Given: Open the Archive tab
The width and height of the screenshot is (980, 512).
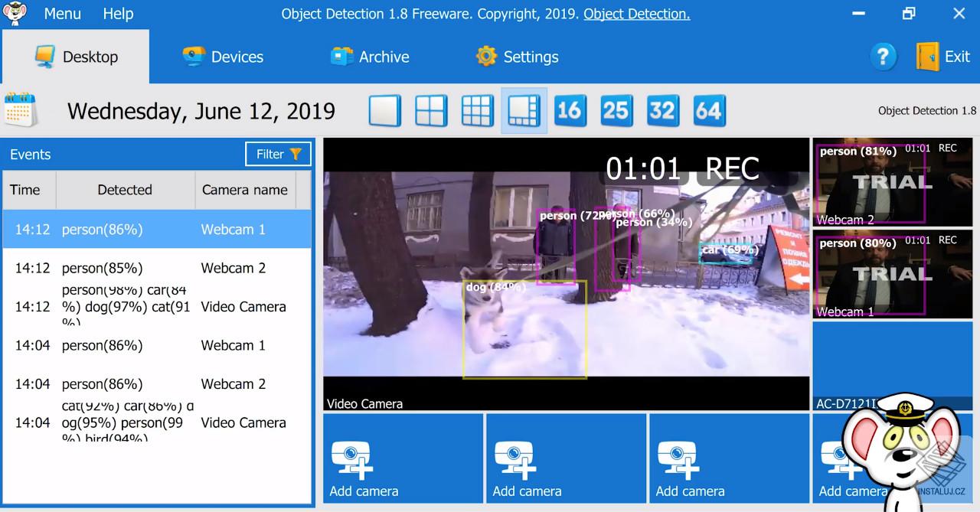Looking at the screenshot, I should click(x=371, y=56).
